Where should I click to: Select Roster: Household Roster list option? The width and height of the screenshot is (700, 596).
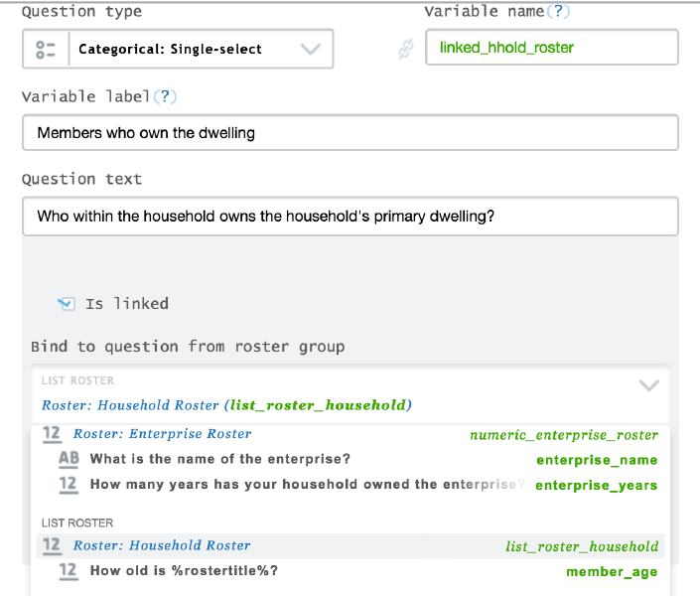click(x=163, y=545)
